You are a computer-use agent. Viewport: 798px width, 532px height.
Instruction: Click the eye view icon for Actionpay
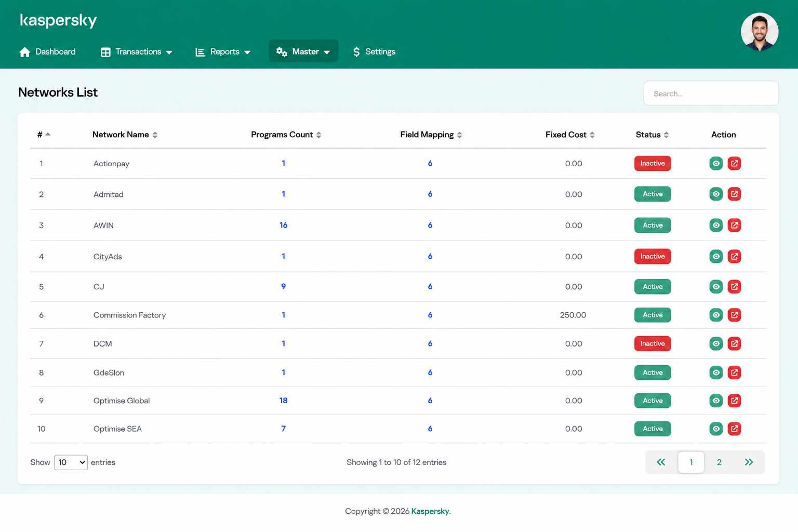pos(716,163)
